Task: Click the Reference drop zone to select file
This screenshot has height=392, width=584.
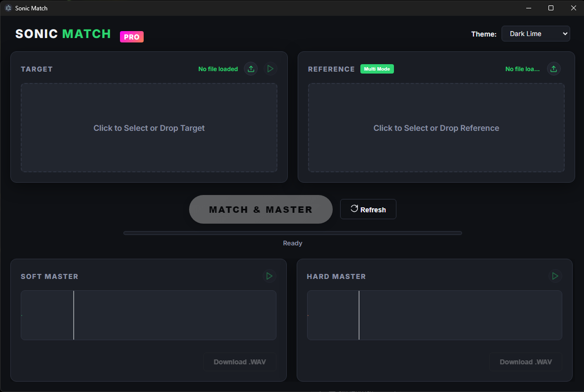Action: click(x=436, y=128)
